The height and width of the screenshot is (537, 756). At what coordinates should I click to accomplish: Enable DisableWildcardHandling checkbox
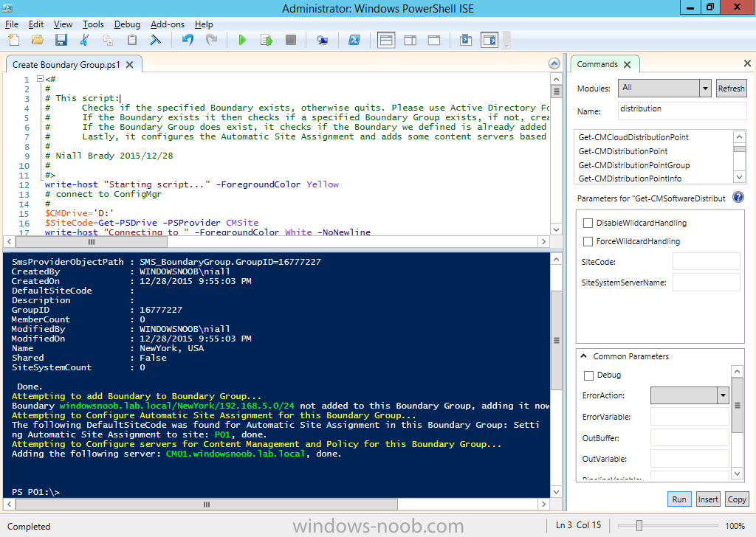click(588, 223)
